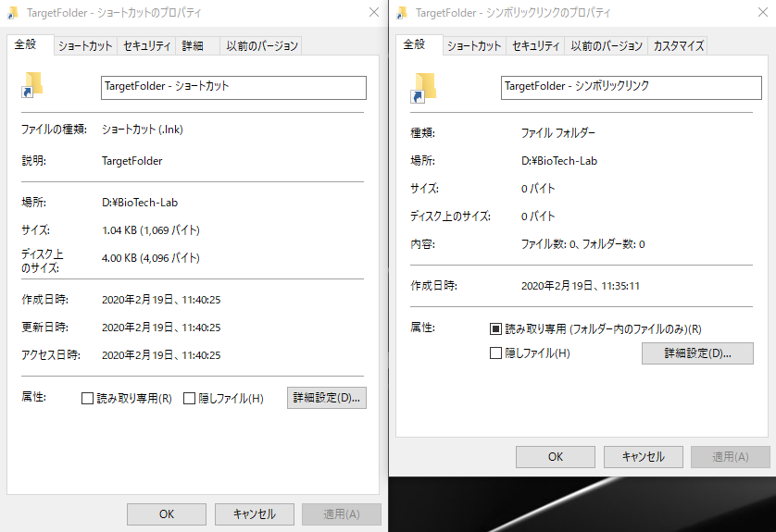Click キャンセル in the shortcut properties window
The image size is (776, 532).
pyautogui.click(x=255, y=514)
